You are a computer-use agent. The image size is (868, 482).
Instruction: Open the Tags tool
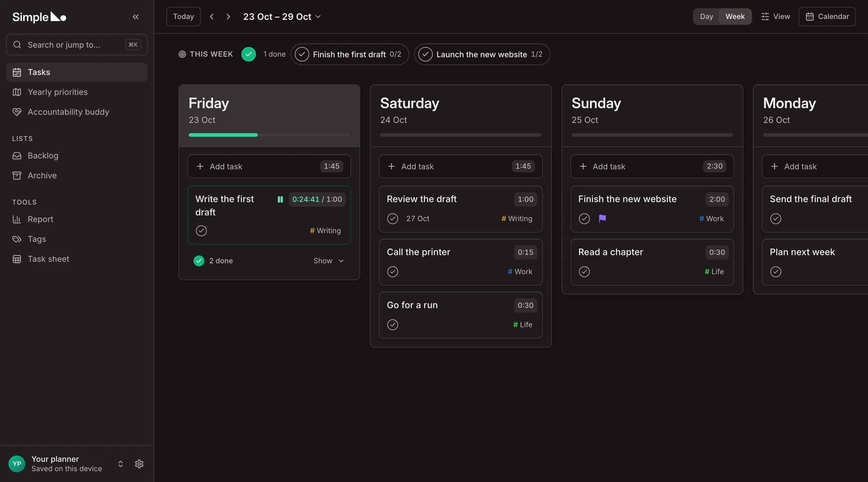coord(77,239)
